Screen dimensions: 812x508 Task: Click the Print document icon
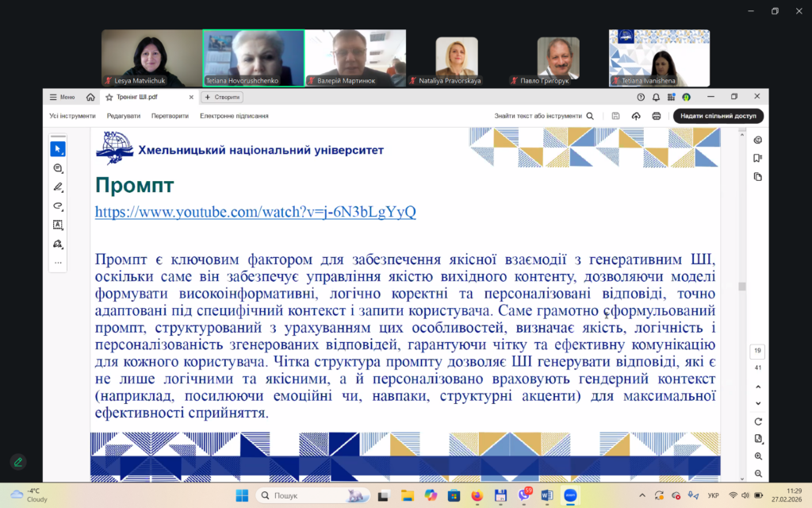coord(657,116)
